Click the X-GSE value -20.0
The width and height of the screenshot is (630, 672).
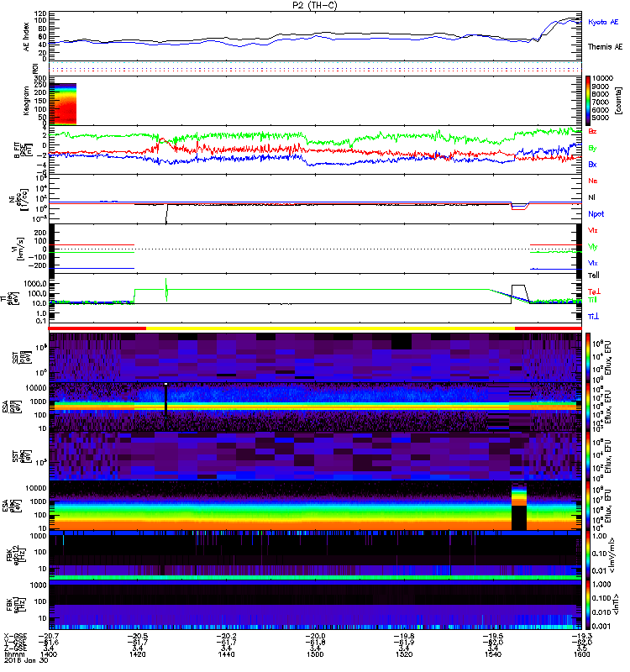pos(315,636)
